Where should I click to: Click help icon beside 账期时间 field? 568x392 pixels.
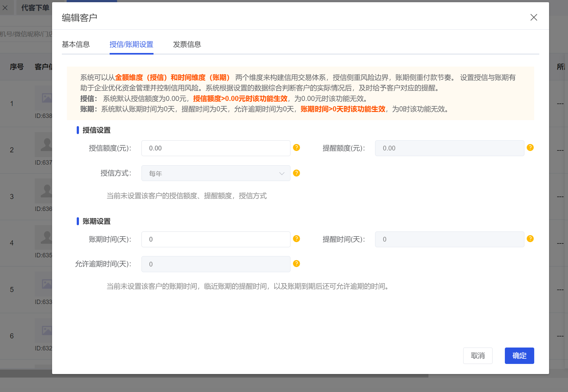click(296, 239)
